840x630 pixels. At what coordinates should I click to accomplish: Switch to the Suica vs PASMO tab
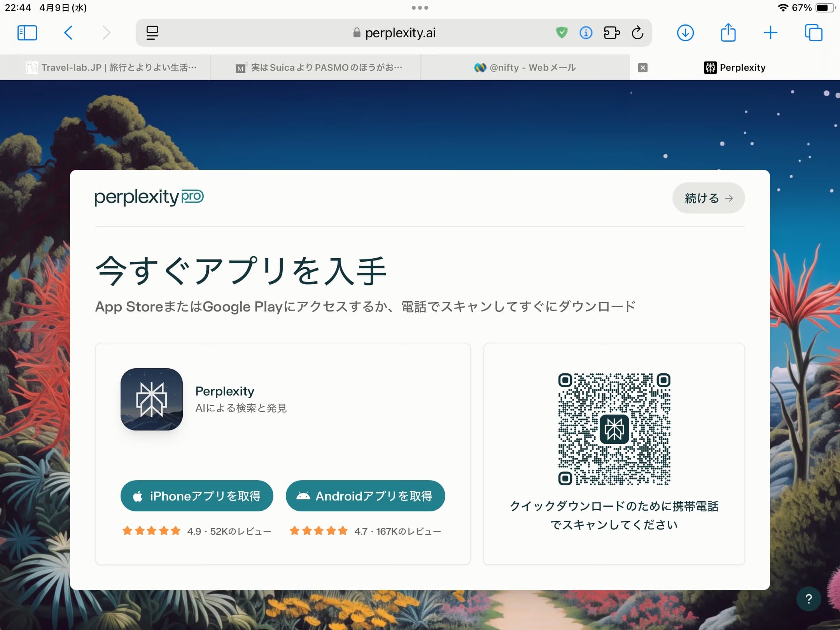coord(315,68)
